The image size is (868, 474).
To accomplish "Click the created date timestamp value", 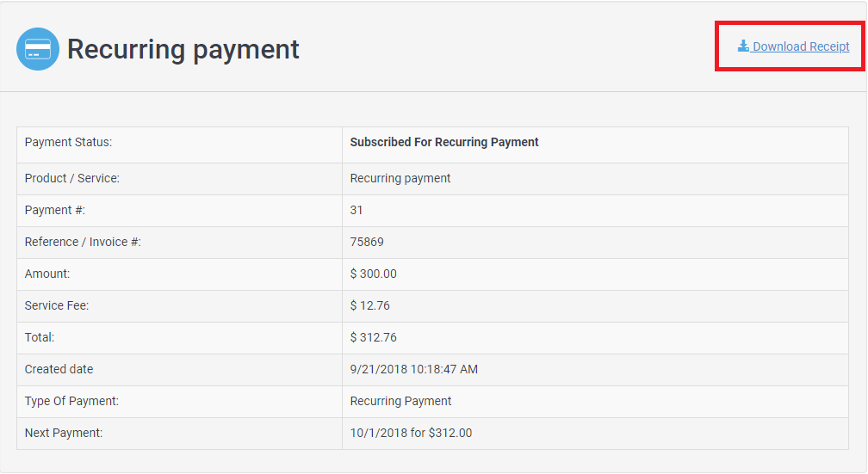I will [x=413, y=369].
